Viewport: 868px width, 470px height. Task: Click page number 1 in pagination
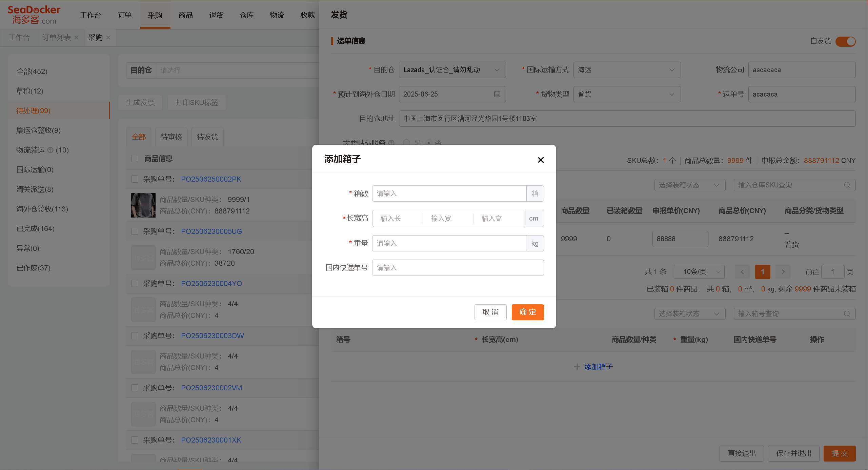point(763,272)
